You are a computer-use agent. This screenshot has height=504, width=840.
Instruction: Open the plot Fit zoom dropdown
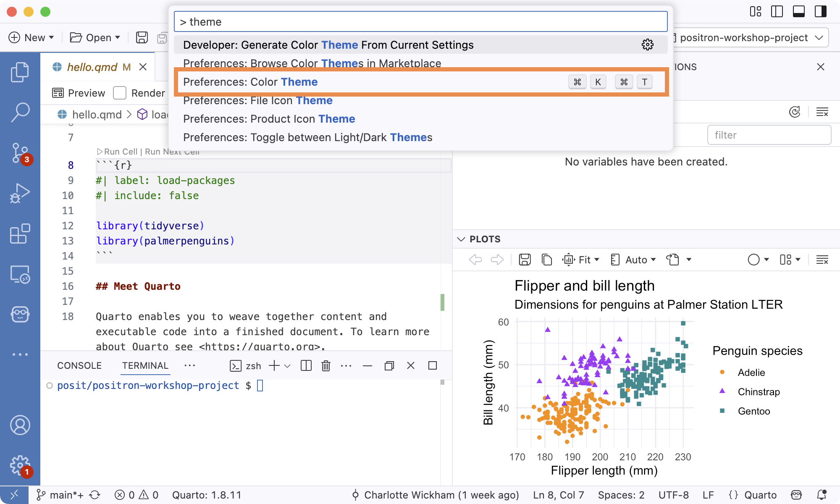click(581, 260)
